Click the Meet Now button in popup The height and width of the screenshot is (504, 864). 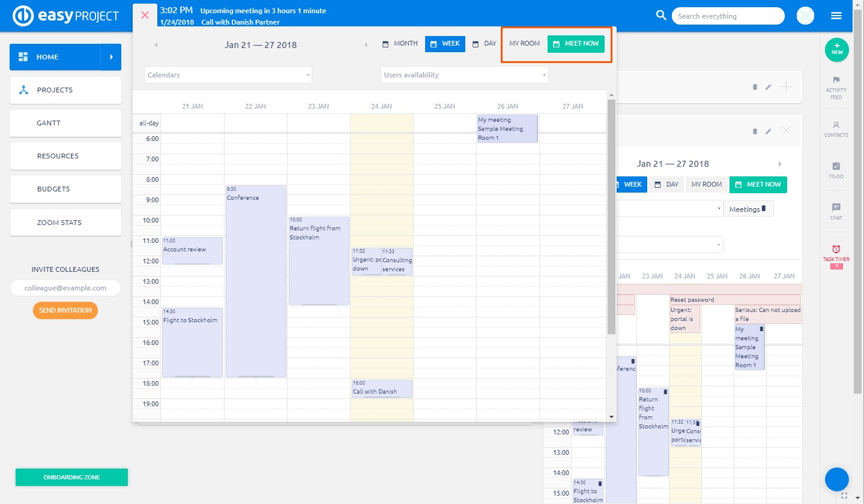coord(576,44)
